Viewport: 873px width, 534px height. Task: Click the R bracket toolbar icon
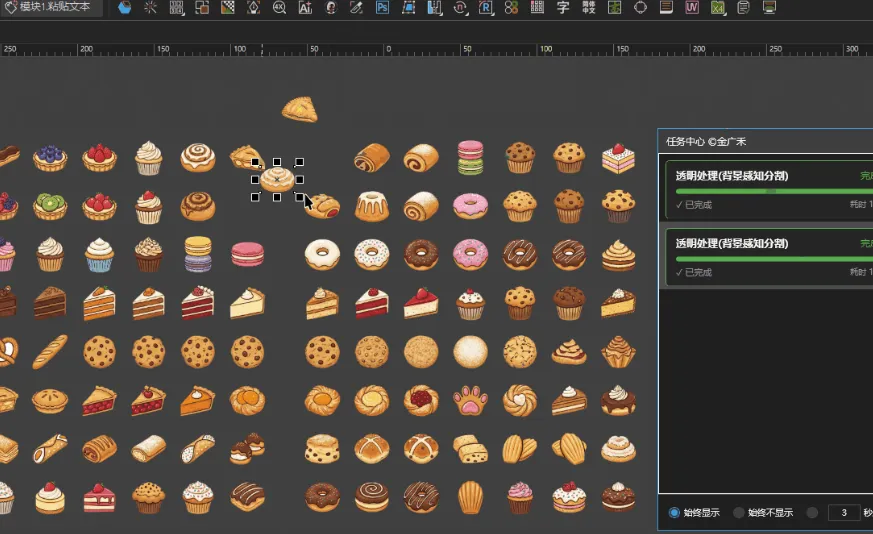485,8
